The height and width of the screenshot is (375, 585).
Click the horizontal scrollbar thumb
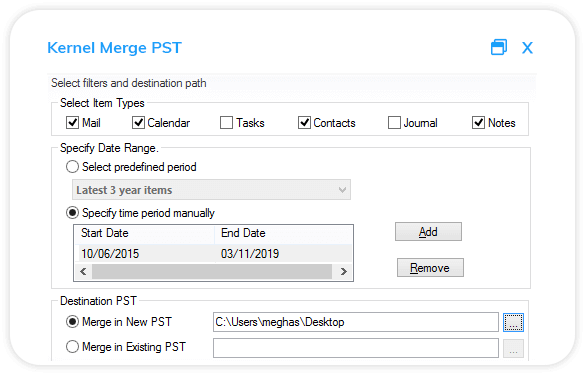click(212, 271)
